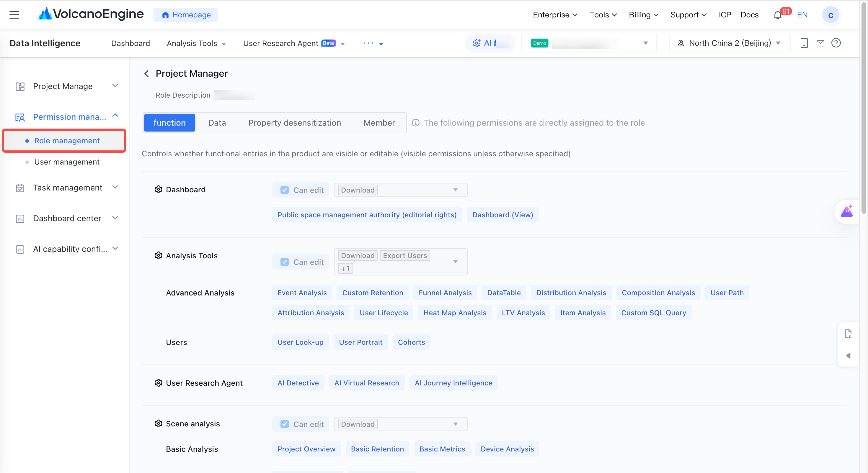Viewport: 868px width, 473px height.
Task: Open the North China 2 (Beijing) region dropdown
Action: coord(730,43)
